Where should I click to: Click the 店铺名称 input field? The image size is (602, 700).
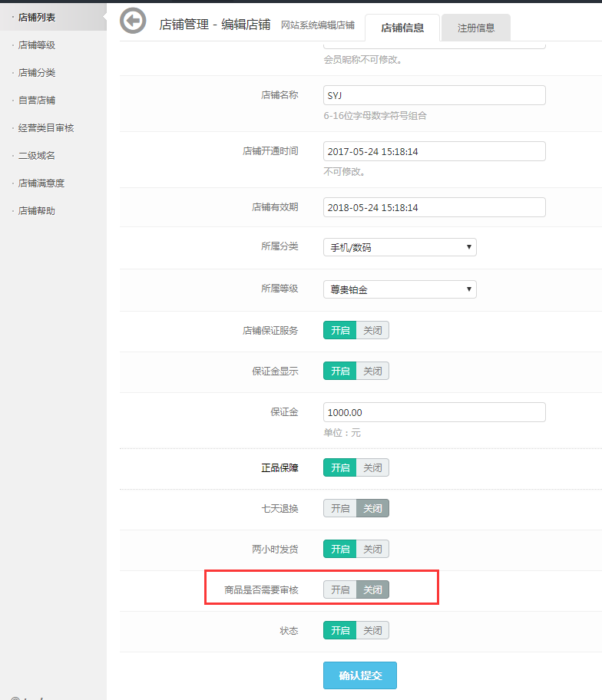[434, 95]
